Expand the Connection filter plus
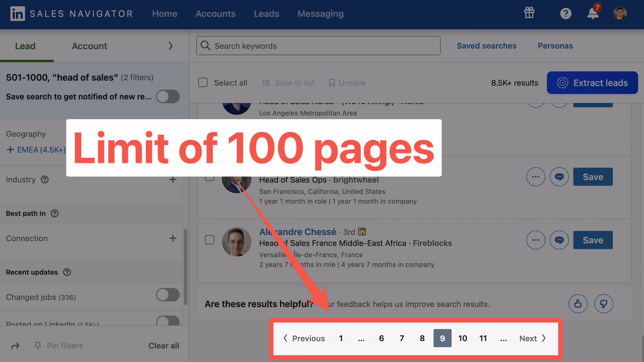Viewport: 644px width, 362px height. click(173, 238)
